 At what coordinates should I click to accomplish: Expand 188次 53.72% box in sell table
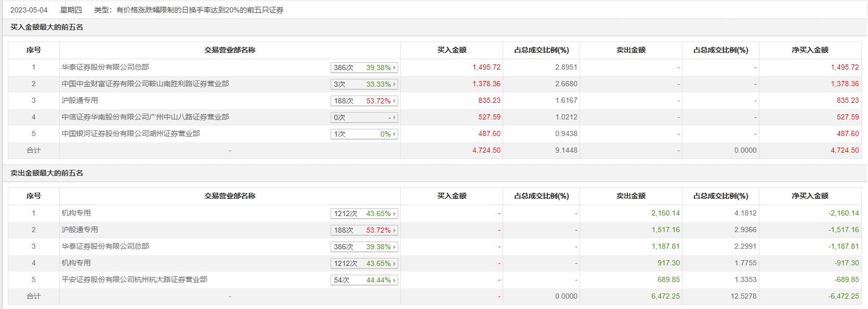[364, 230]
